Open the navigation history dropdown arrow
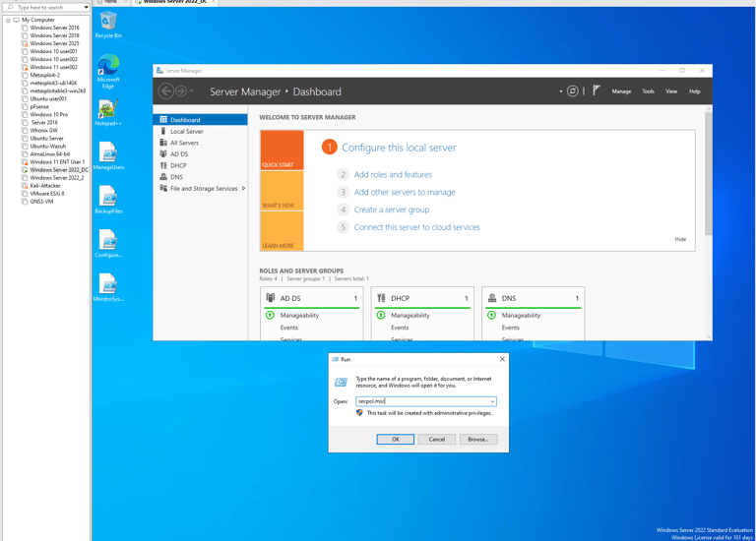This screenshot has width=756, height=541. (192, 90)
